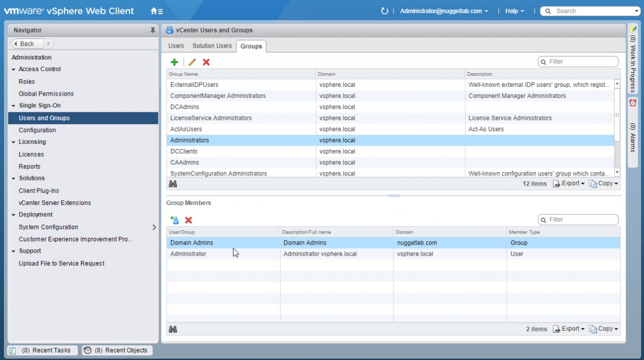Collapse the Access Control tree section
This screenshot has height=360, width=644.
coord(13,69)
